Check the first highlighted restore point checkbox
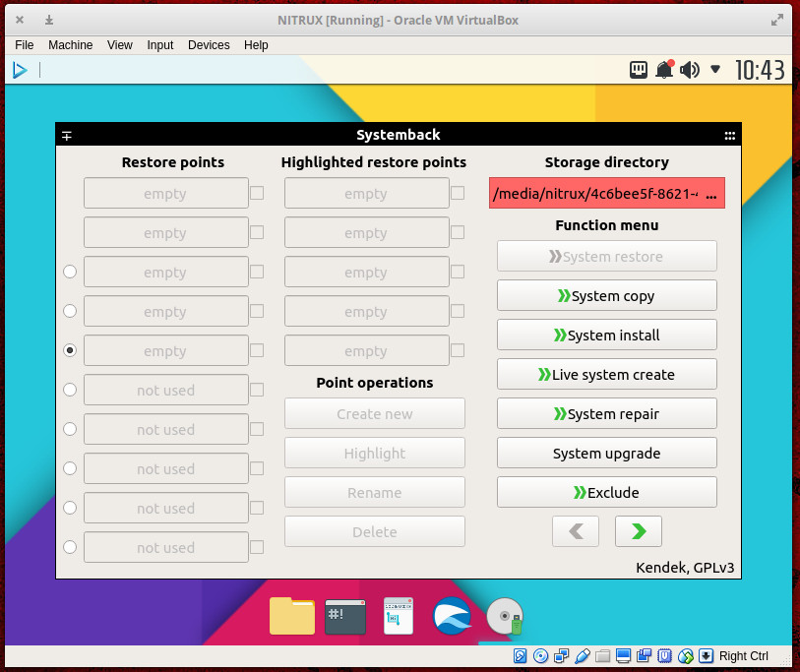 coord(458,193)
